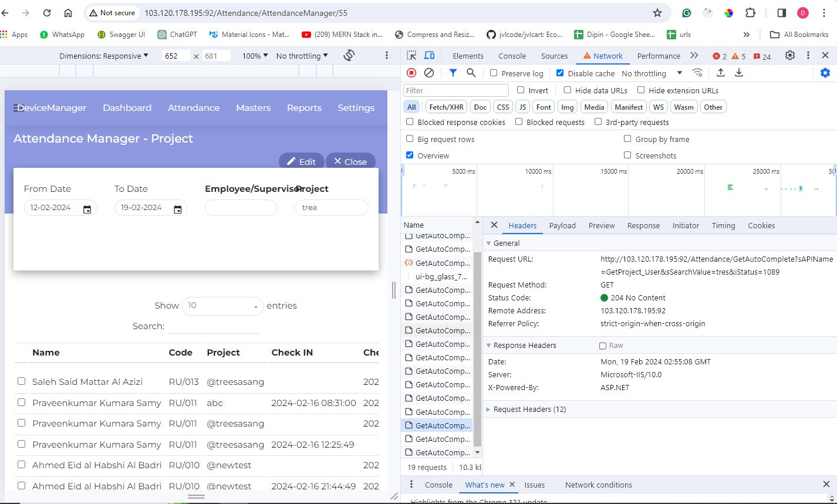Expand the Request Headers (12) section
The image size is (837, 504).
coord(529,409)
